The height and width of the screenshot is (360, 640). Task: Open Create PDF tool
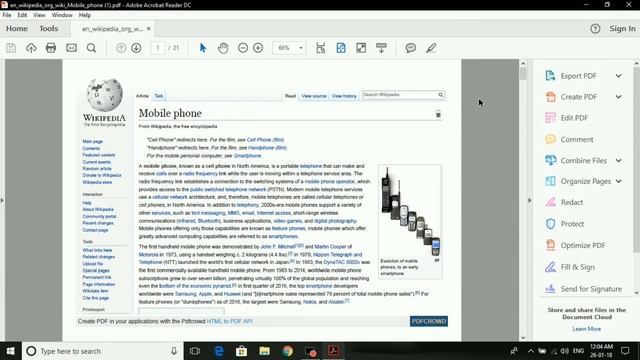tap(578, 97)
